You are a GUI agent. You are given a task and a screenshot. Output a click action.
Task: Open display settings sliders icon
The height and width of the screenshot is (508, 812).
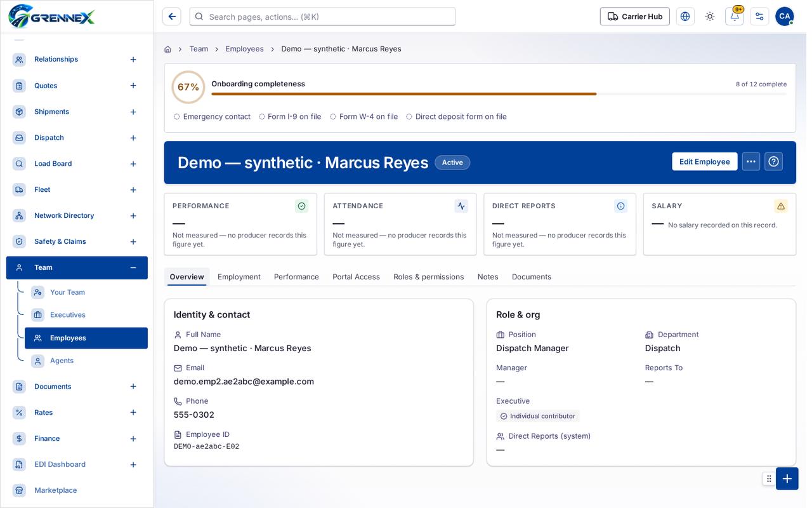pos(759,17)
